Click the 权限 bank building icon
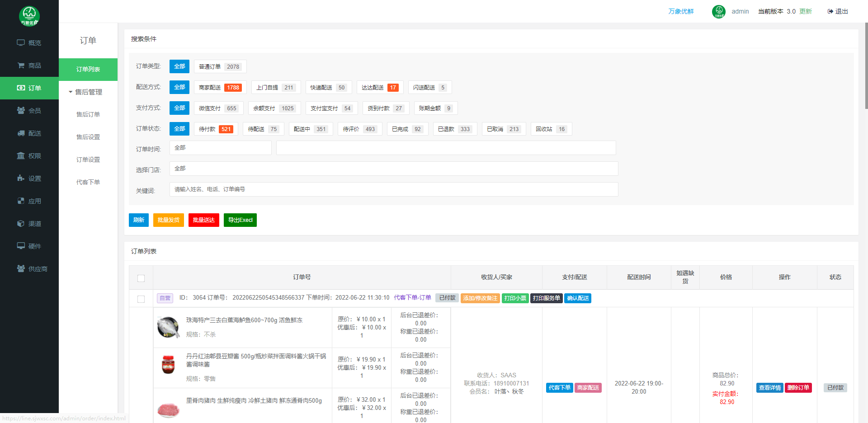 pos(21,156)
